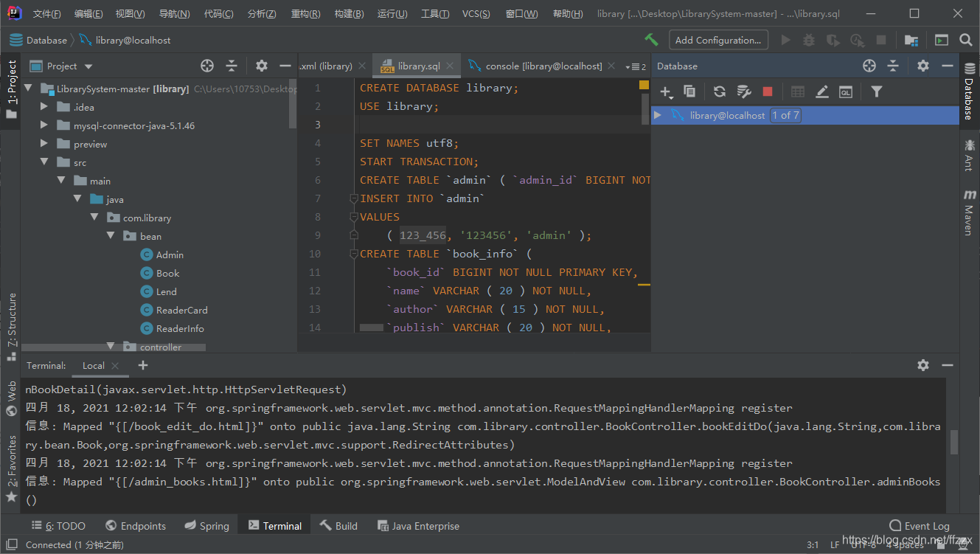Toggle the 1: Project side stripe button
Screen dimensions: 980x554
tap(11, 89)
